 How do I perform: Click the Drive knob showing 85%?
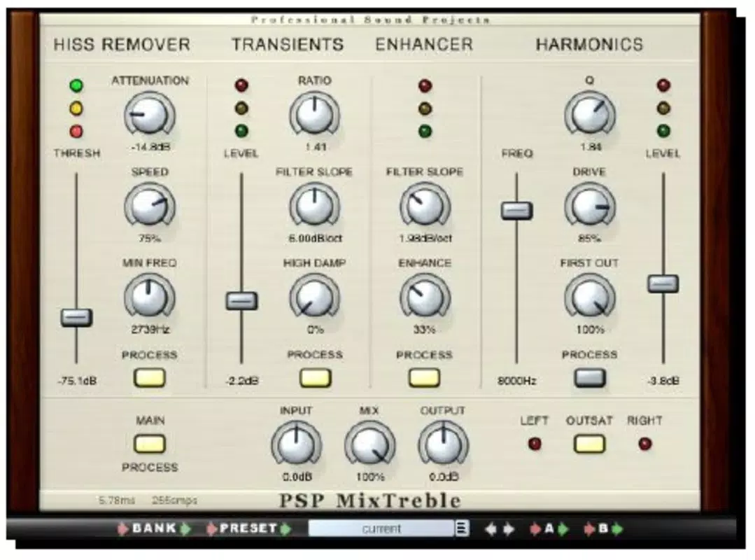pyautogui.click(x=589, y=206)
